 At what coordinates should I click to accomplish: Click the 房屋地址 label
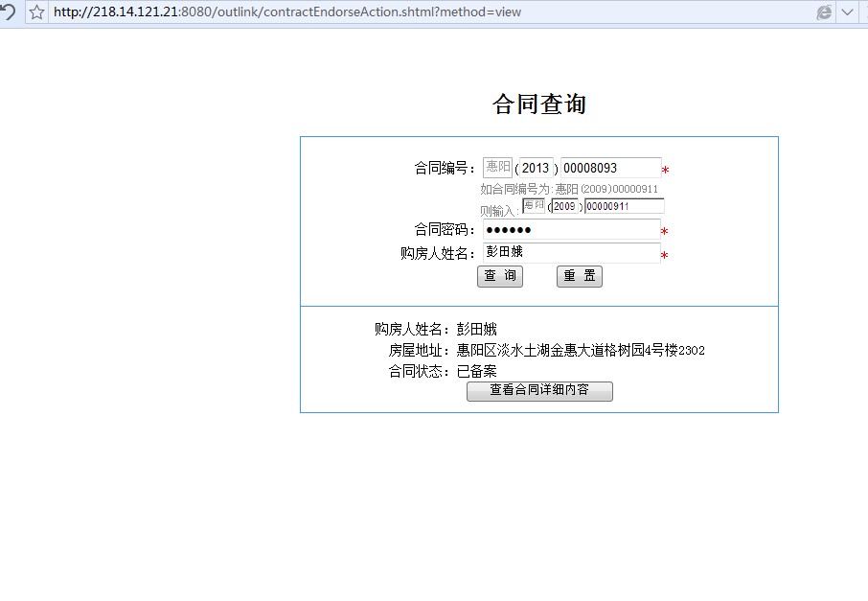419,350
